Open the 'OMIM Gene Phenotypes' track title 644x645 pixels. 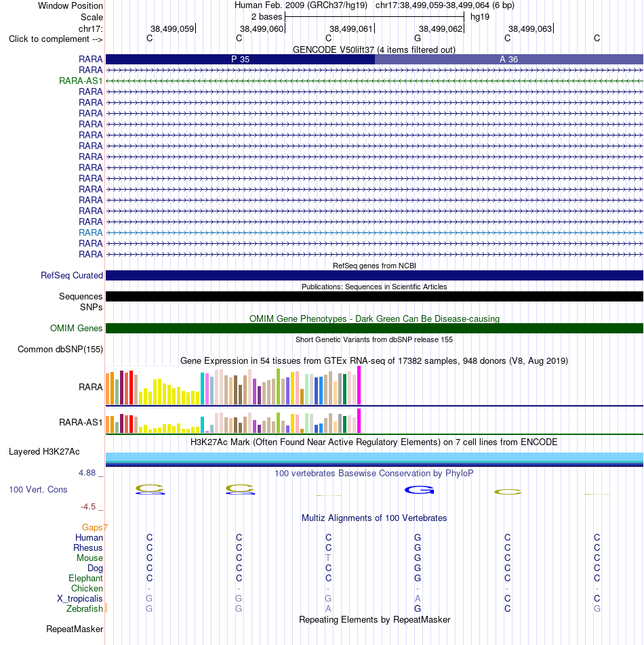click(x=374, y=319)
